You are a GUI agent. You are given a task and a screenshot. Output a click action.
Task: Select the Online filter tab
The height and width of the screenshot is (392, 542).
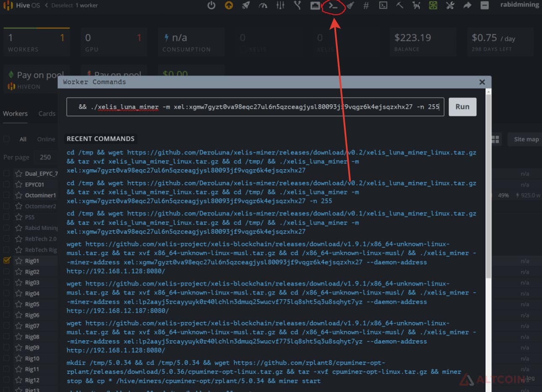46,139
